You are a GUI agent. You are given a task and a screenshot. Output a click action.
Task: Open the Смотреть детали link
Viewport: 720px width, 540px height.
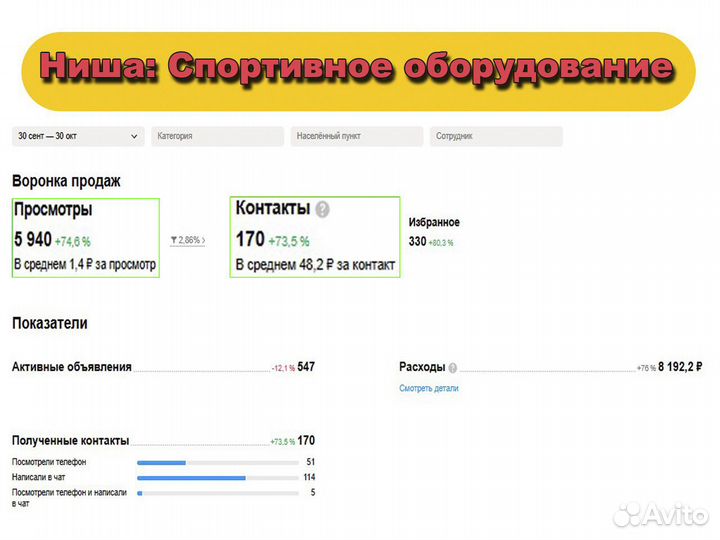[428, 388]
